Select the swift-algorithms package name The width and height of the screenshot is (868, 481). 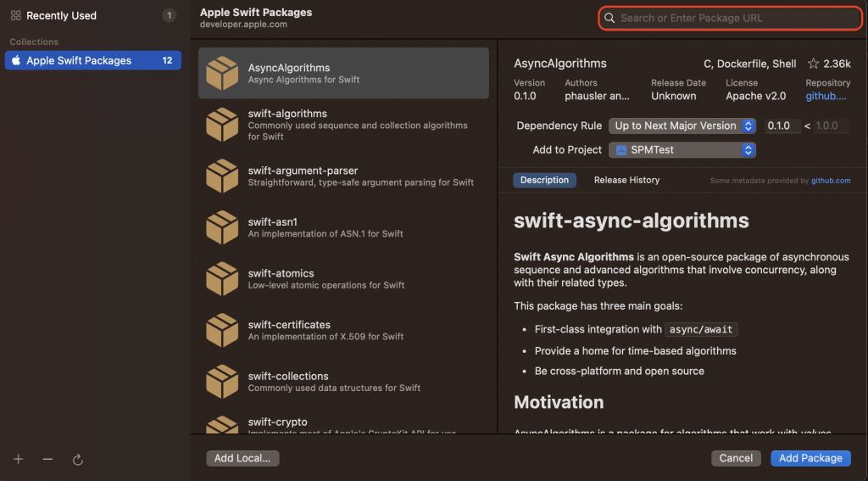point(287,114)
